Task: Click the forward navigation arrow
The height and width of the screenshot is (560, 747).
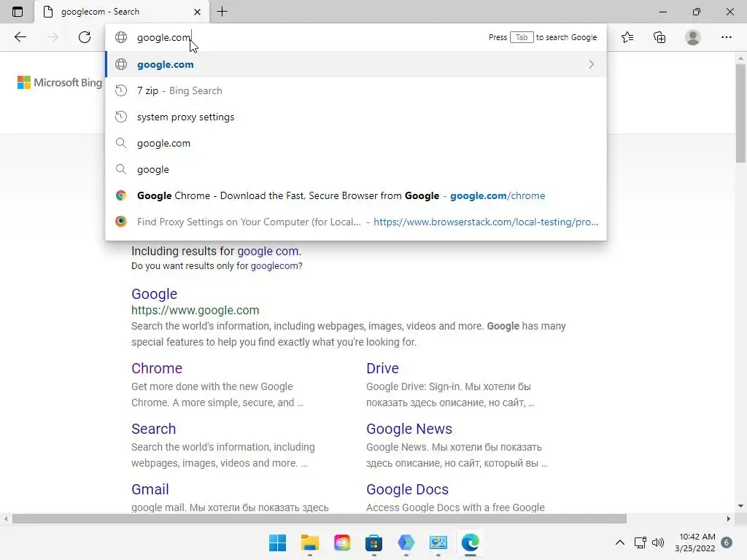Action: tap(53, 37)
